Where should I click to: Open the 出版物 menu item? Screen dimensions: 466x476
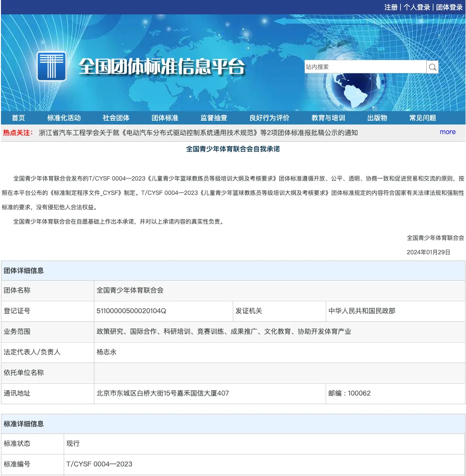377,118
